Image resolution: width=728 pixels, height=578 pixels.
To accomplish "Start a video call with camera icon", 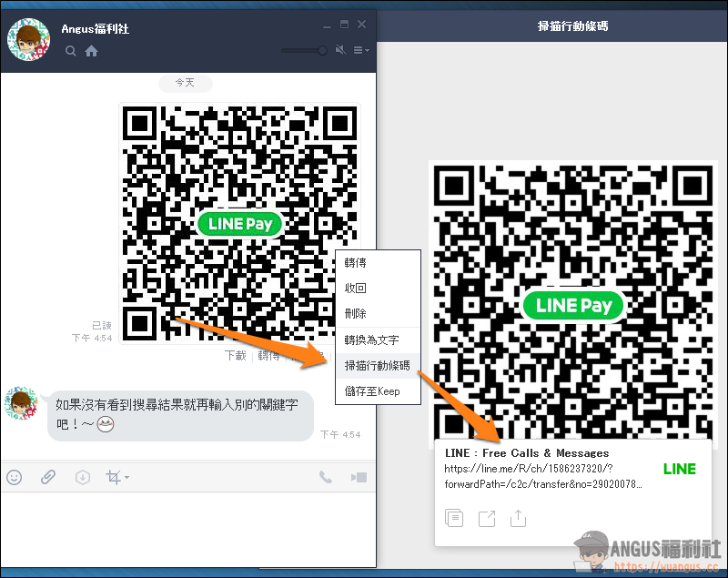I will click(359, 477).
